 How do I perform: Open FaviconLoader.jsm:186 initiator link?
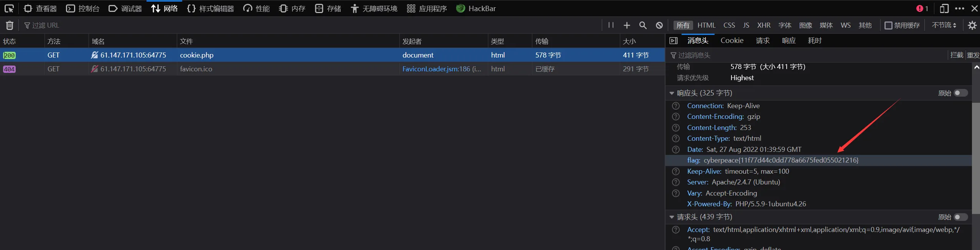pos(436,69)
